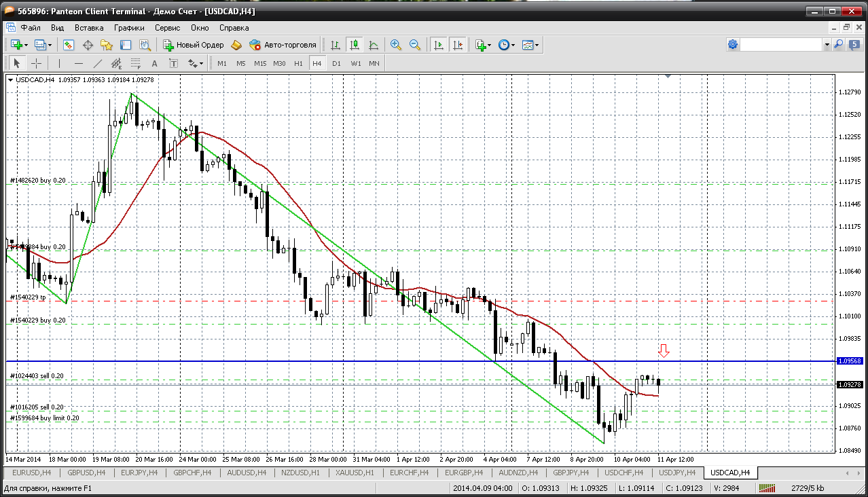Image resolution: width=868 pixels, height=497 pixels.
Task: Select the trendline drawing tool
Action: (x=98, y=63)
